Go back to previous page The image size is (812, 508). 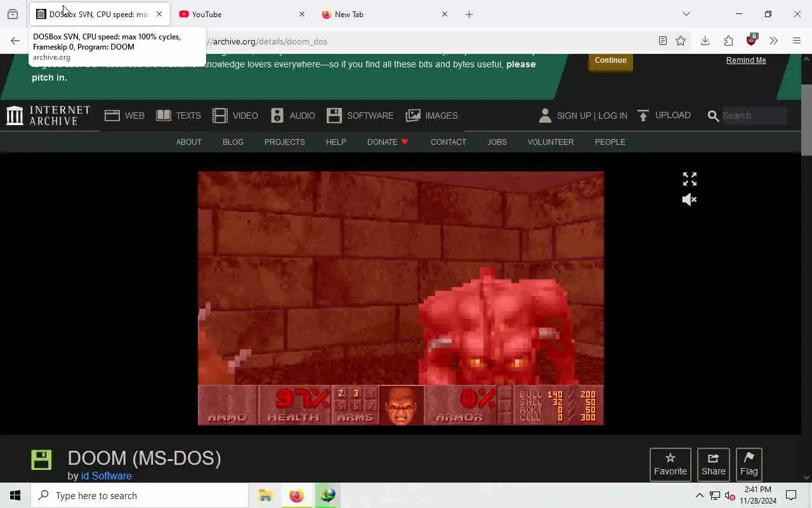coord(15,41)
